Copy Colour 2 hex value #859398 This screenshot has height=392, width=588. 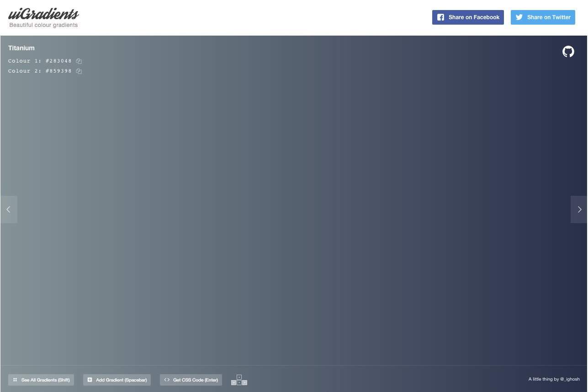coord(79,71)
